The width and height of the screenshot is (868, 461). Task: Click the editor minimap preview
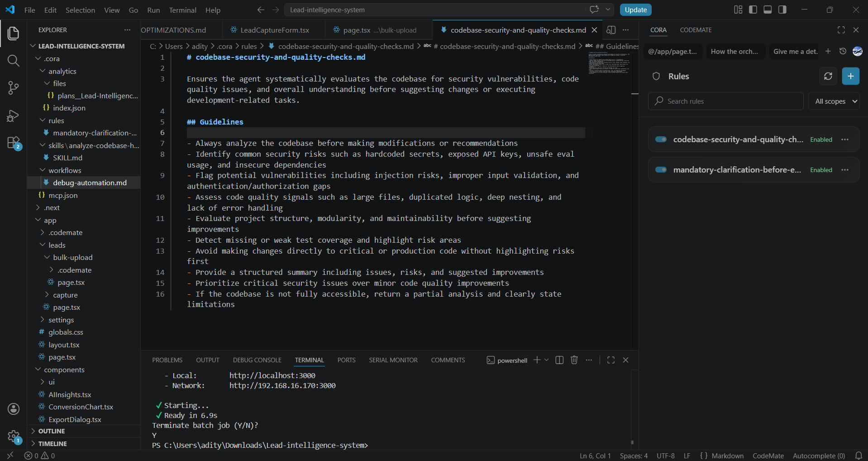(609, 63)
